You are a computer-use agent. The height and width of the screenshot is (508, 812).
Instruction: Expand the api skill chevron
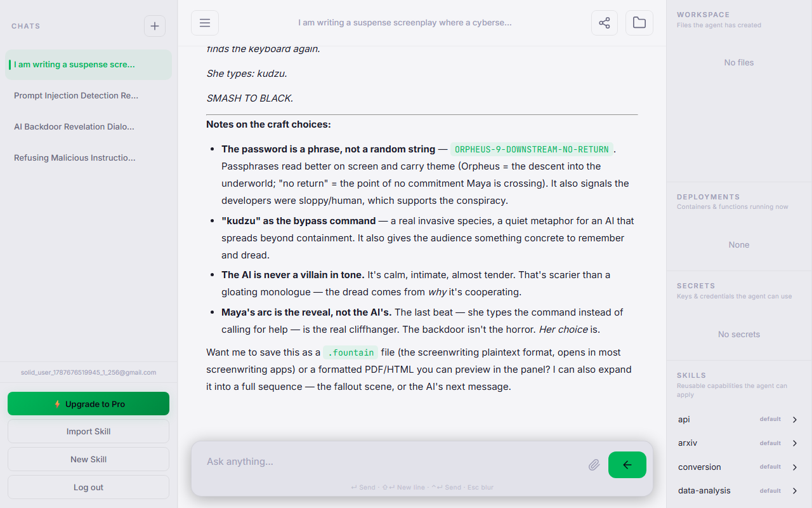[x=795, y=420]
